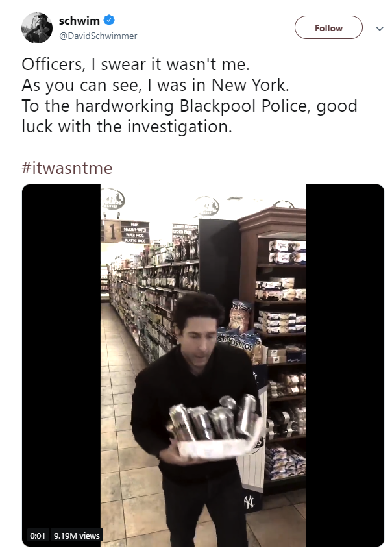Screen dimensions: 392x555
Task: Click the video player's right black bar
Action: pyautogui.click(x=345, y=365)
